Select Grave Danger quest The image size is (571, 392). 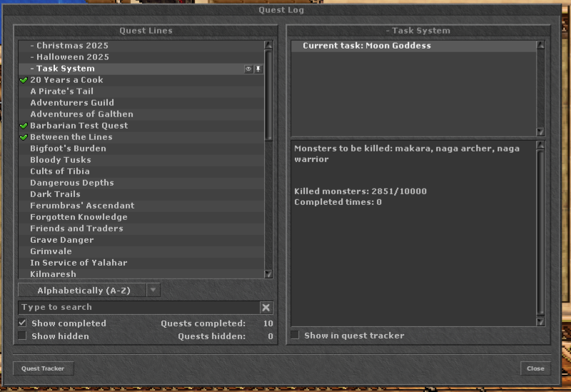click(141, 240)
